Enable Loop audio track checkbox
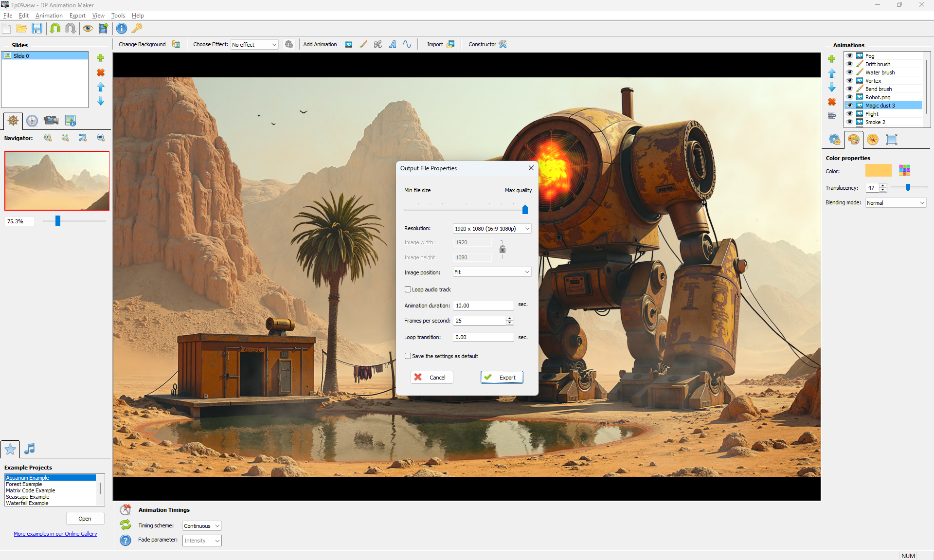Viewport: 934px width, 560px height. click(408, 289)
